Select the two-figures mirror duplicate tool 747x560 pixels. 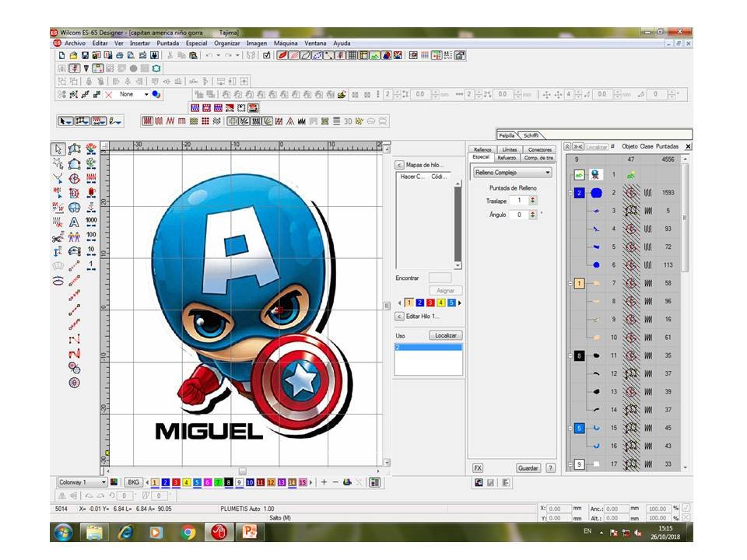click(x=75, y=237)
